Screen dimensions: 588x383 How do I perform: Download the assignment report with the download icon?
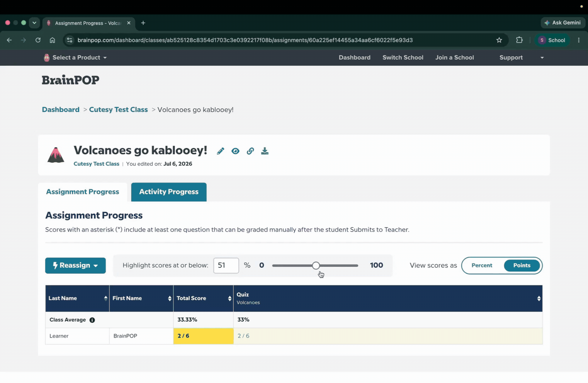pyautogui.click(x=265, y=151)
